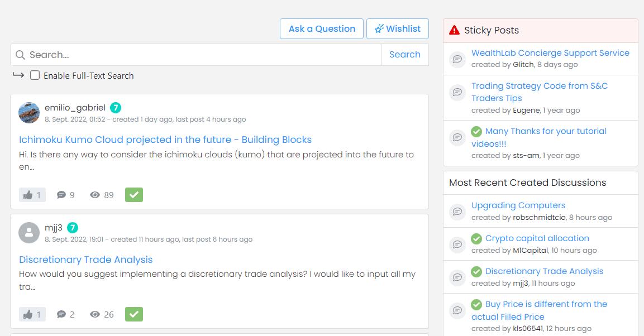Open Crypto capital allocation discussion
Viewport: 644px width, 336px height.
tap(537, 238)
